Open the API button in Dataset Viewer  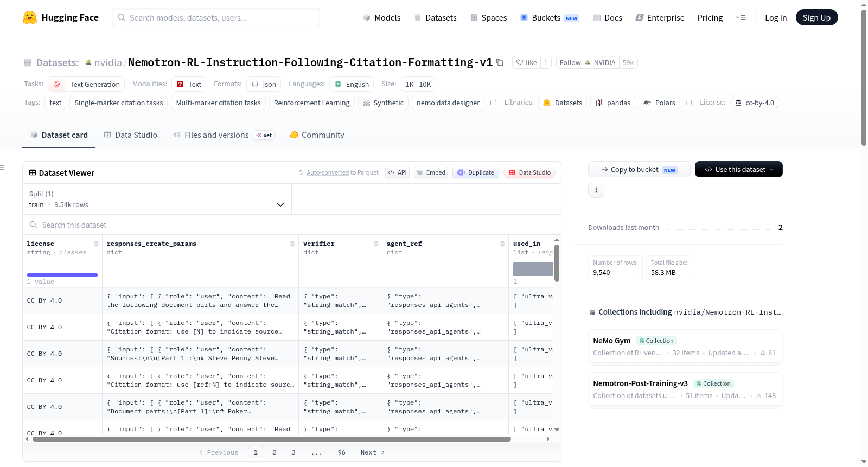coord(397,172)
